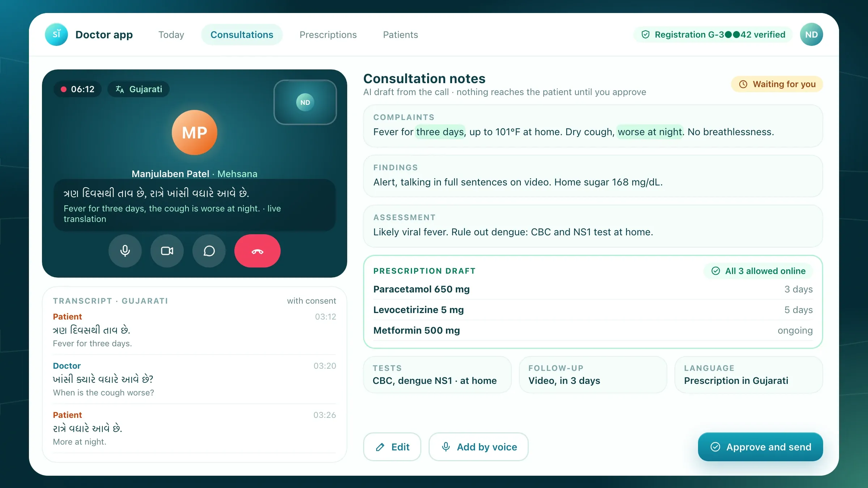
Task: Click highlighted phrase 'worse at night'
Action: click(650, 132)
